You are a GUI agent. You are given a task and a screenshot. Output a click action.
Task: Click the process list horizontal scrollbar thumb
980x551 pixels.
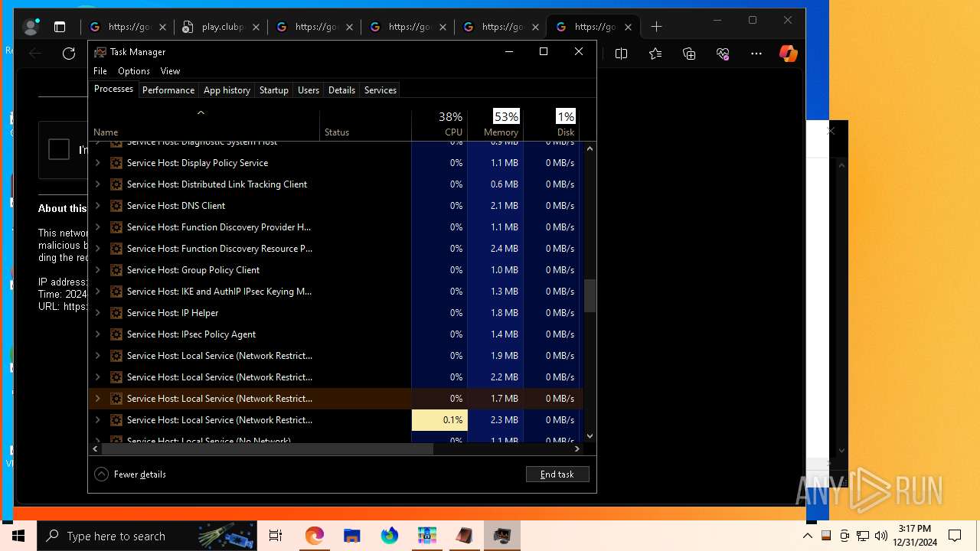click(267, 449)
